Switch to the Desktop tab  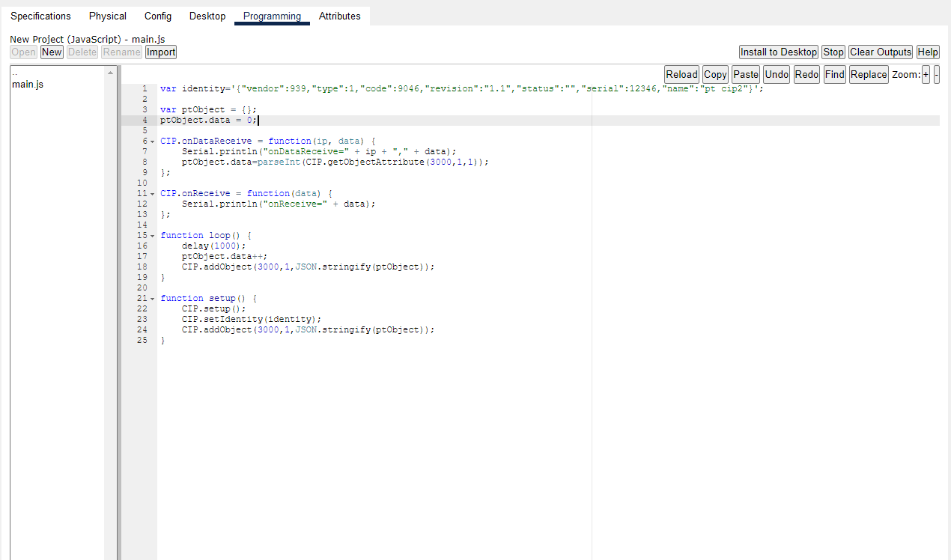coord(207,16)
